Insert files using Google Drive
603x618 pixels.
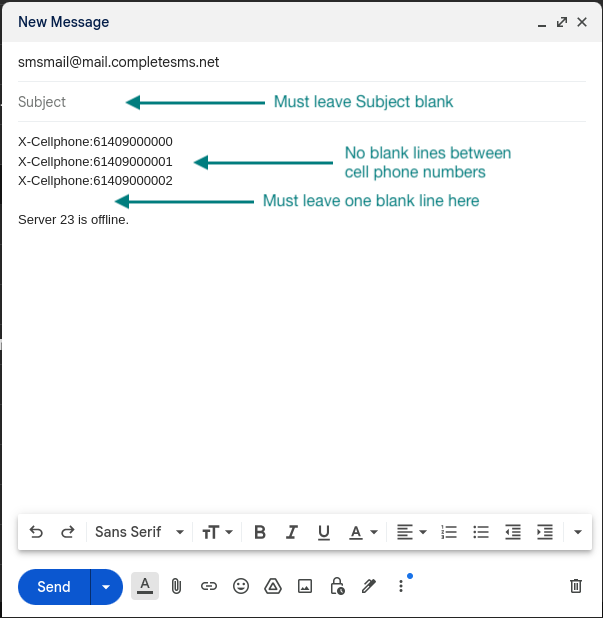click(x=273, y=586)
